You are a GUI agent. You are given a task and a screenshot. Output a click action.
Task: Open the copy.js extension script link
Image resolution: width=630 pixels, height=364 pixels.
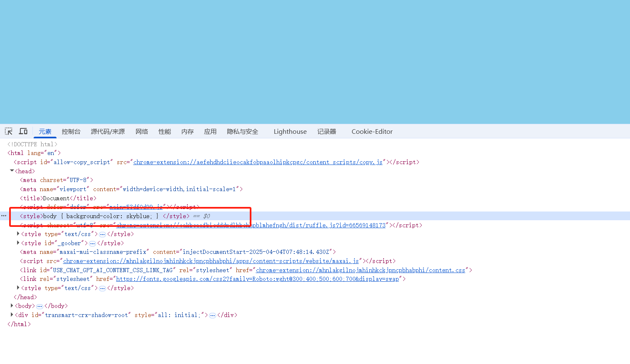tap(258, 162)
